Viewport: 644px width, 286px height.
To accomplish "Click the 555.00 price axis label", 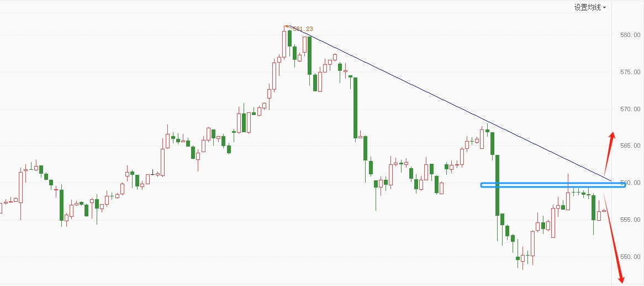I will [630, 219].
